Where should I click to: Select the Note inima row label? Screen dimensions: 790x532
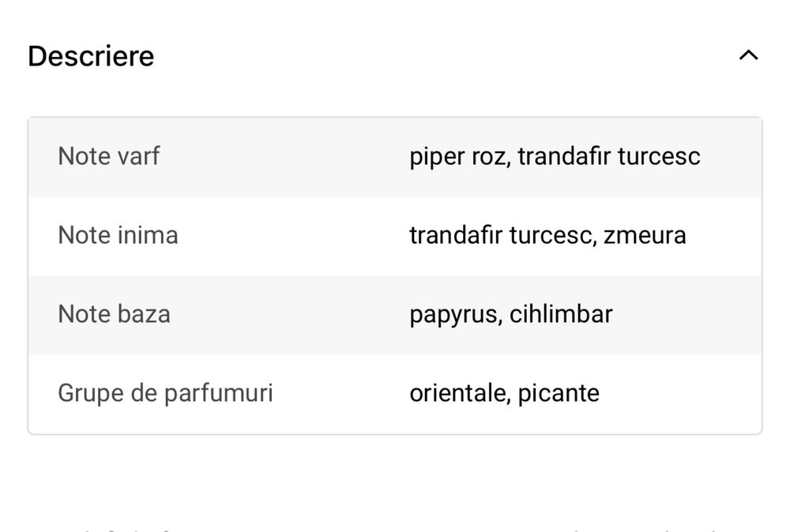pyautogui.click(x=118, y=235)
